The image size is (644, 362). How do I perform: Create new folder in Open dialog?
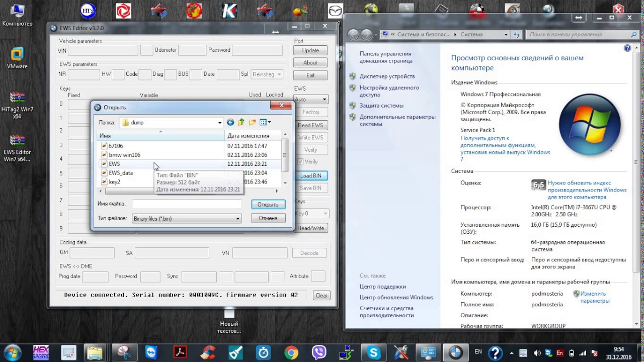[252, 122]
